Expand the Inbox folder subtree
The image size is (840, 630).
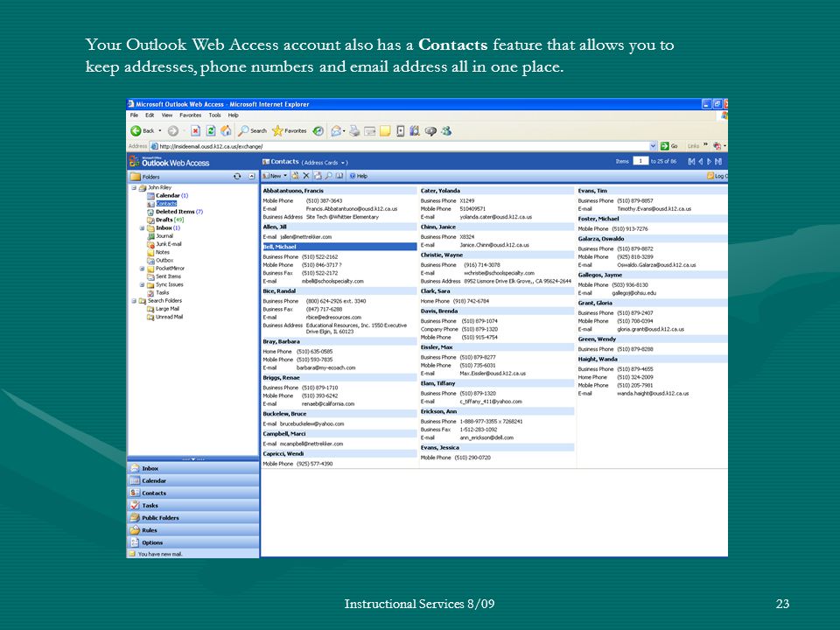coord(142,228)
